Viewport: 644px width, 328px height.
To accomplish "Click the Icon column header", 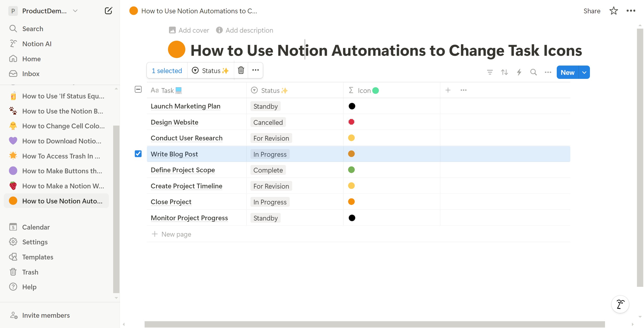I will [x=392, y=90].
